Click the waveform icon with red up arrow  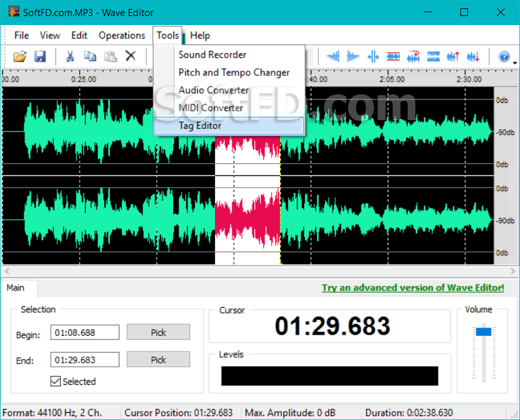tap(453, 57)
